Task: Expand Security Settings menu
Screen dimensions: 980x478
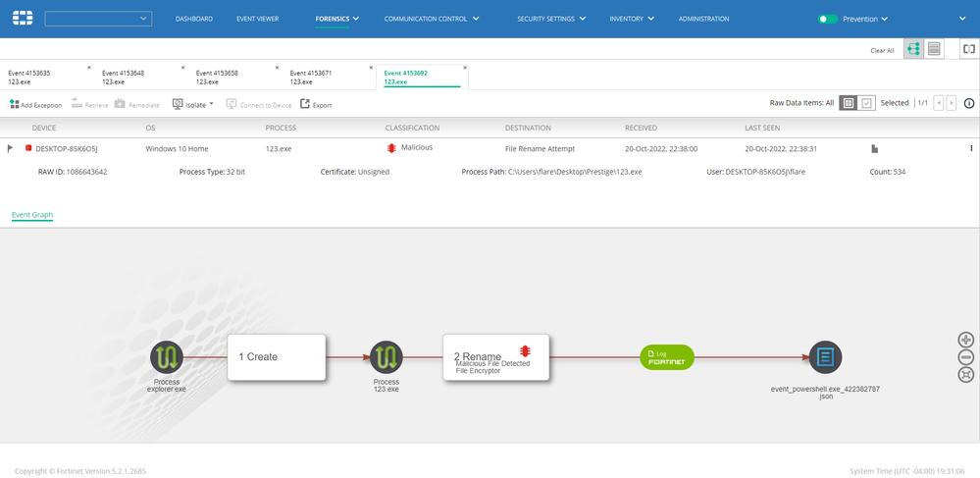Action: tap(551, 19)
